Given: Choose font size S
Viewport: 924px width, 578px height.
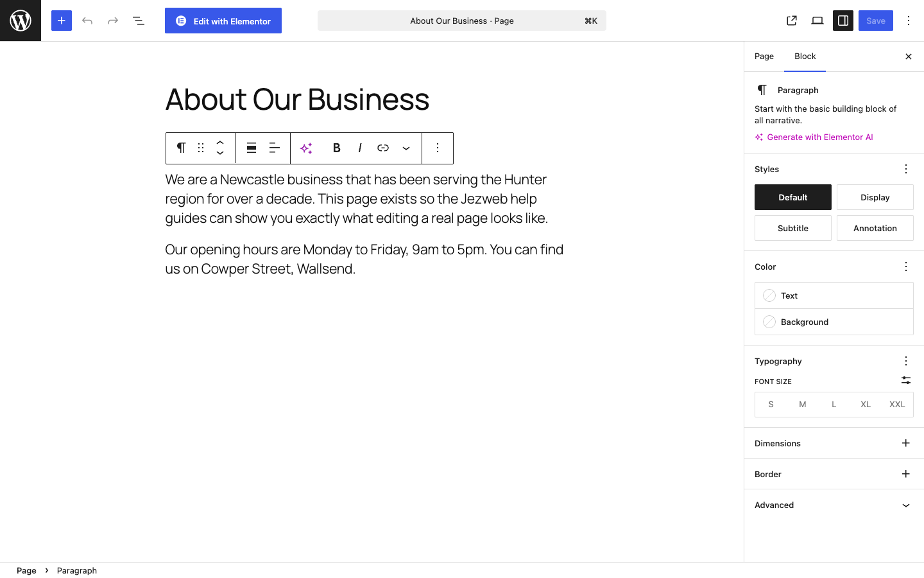Looking at the screenshot, I should coord(771,405).
